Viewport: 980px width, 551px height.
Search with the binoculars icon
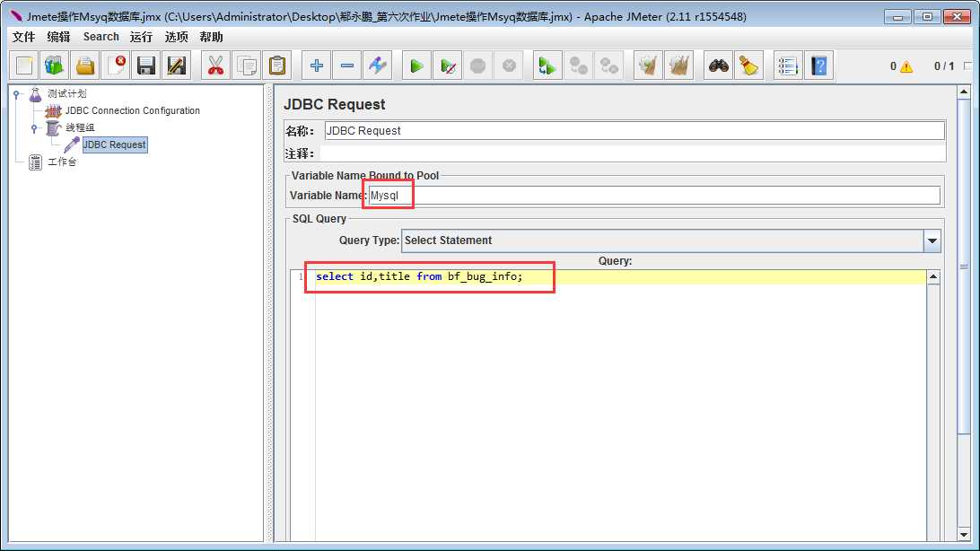(x=718, y=66)
